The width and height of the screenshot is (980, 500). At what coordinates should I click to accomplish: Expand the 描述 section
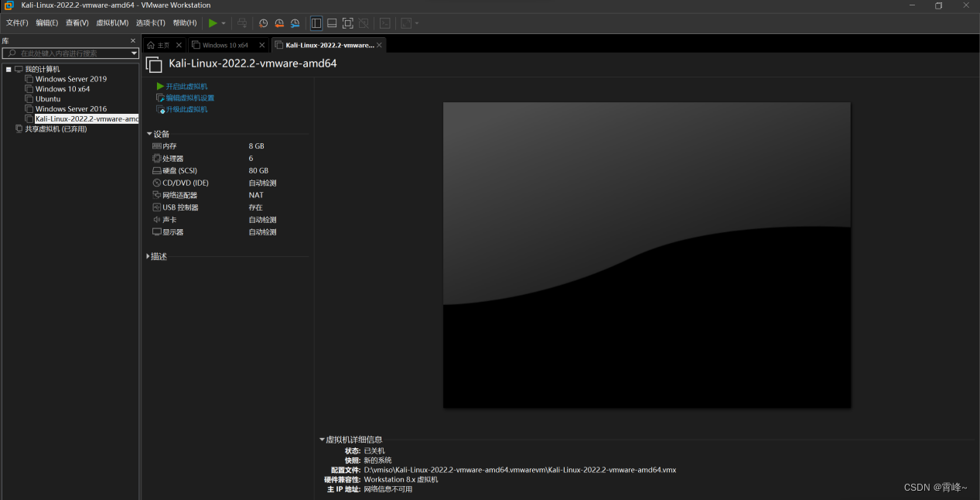(x=149, y=256)
